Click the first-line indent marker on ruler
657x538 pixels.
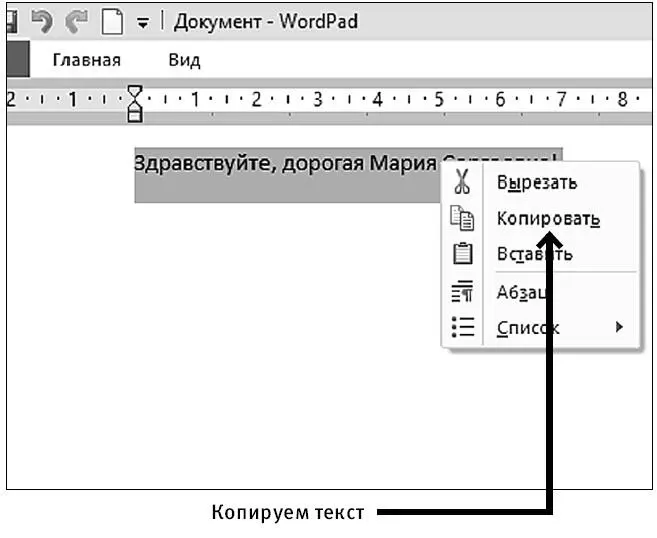tap(135, 91)
